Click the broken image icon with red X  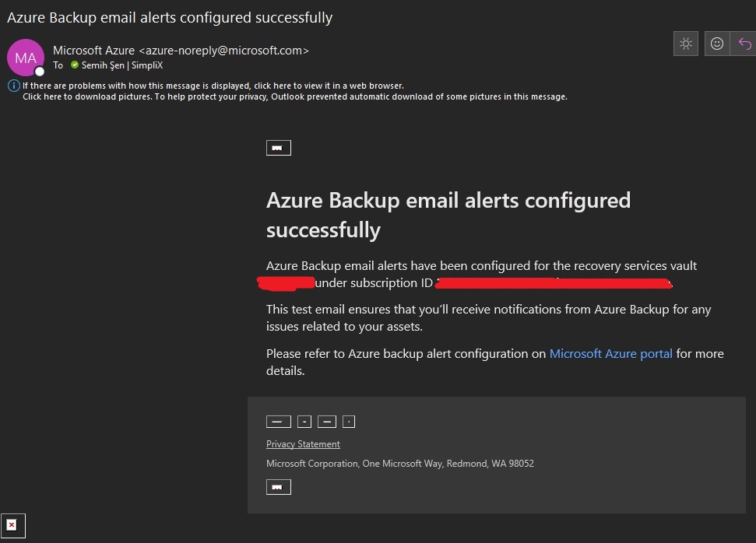(x=12, y=526)
